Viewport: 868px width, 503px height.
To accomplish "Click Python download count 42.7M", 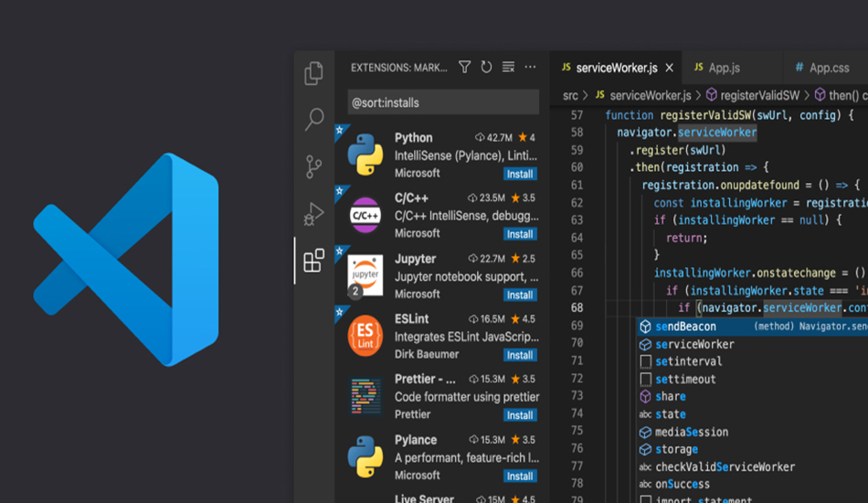I will click(493, 137).
